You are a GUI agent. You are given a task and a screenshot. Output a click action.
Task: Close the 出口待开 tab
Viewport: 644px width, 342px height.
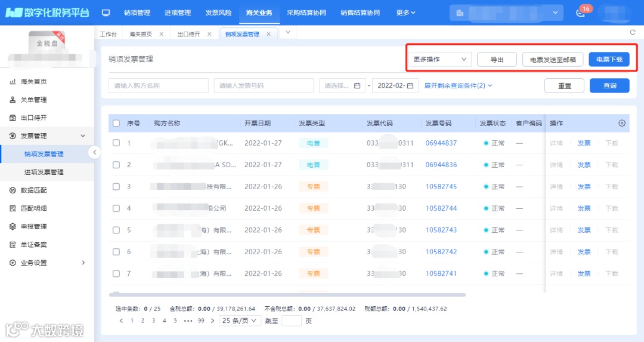[209, 34]
